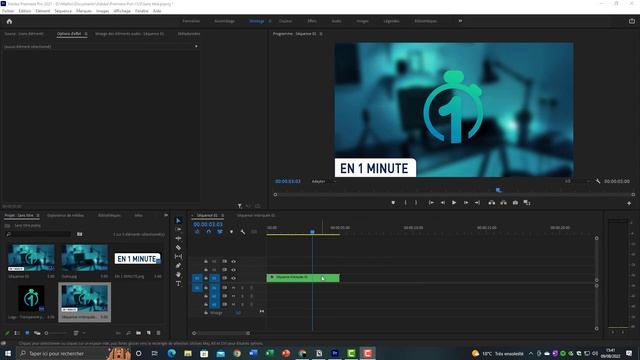Show more workspaces via double chevron
The height and width of the screenshot is (360, 640).
[460, 21]
